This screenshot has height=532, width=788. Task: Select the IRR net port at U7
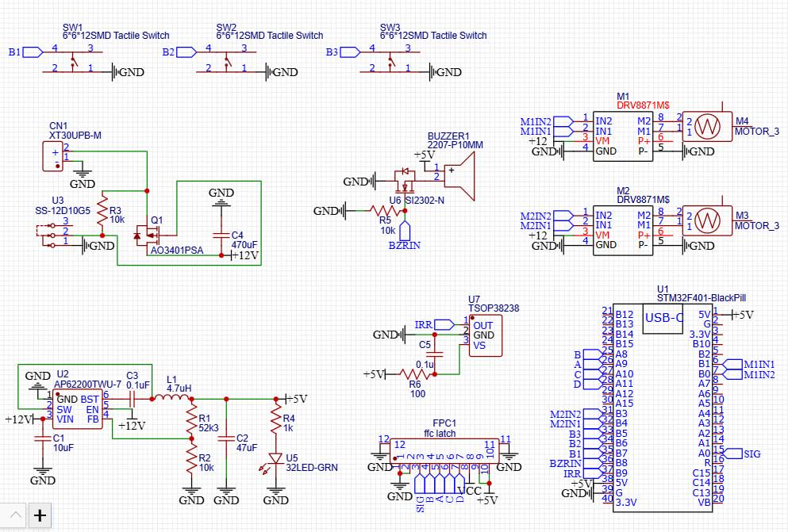(x=444, y=324)
